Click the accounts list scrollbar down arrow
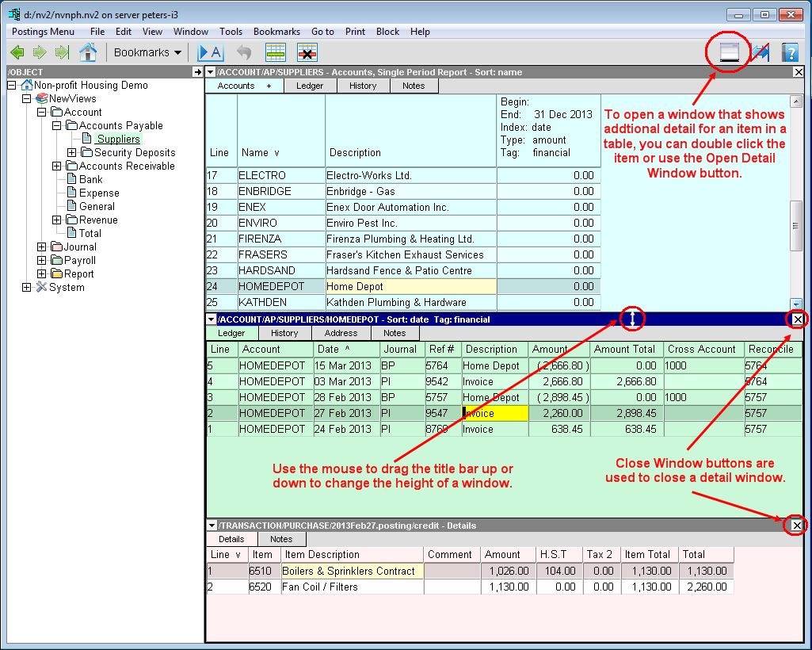The image size is (812, 650). tap(797, 304)
